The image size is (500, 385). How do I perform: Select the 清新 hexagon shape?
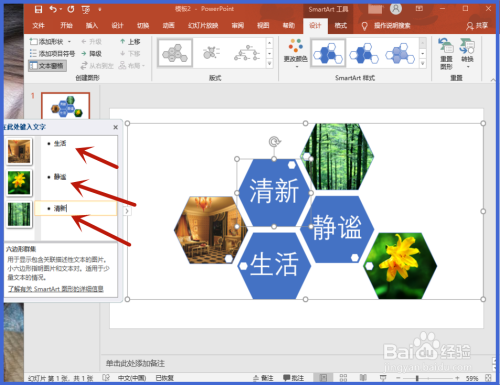pyautogui.click(x=274, y=193)
